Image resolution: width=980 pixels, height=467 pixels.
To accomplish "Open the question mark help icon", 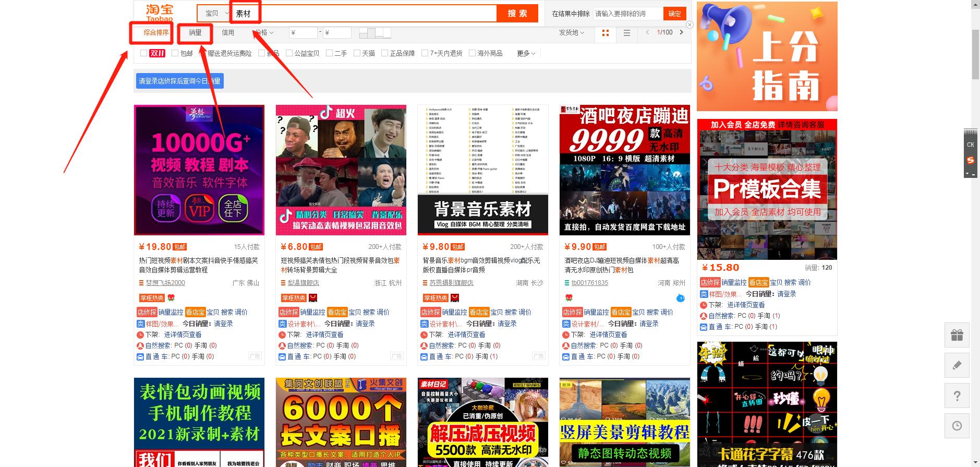I will 957,396.
